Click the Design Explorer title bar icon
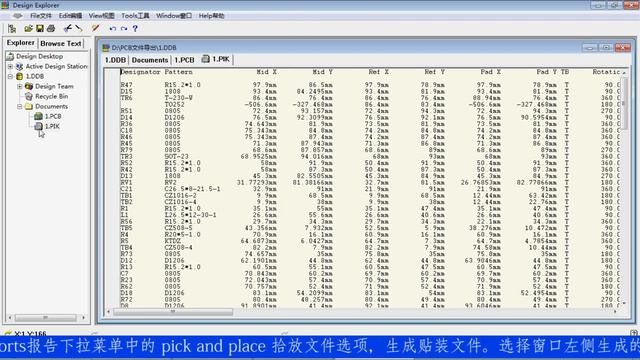640x360 pixels. pos(5,5)
